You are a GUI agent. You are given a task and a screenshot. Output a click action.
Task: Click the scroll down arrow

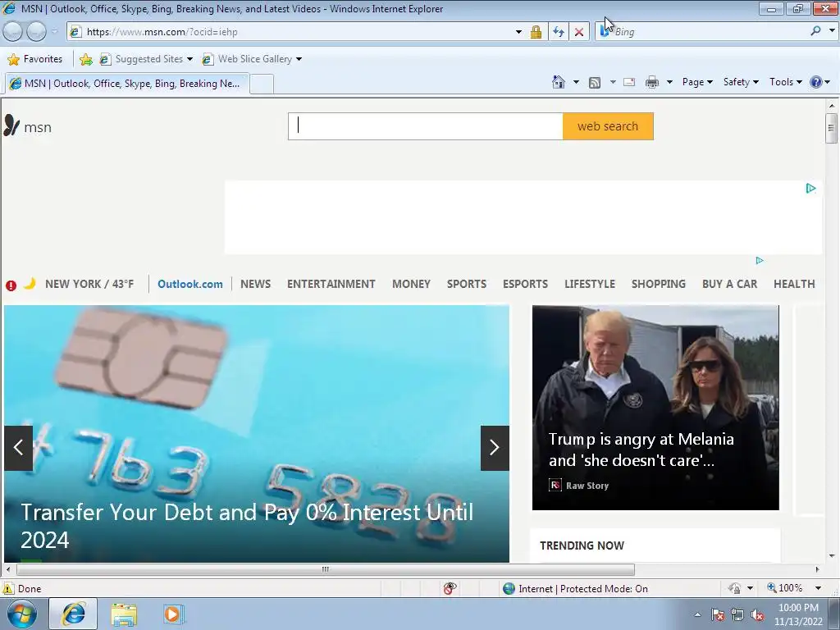click(831, 556)
